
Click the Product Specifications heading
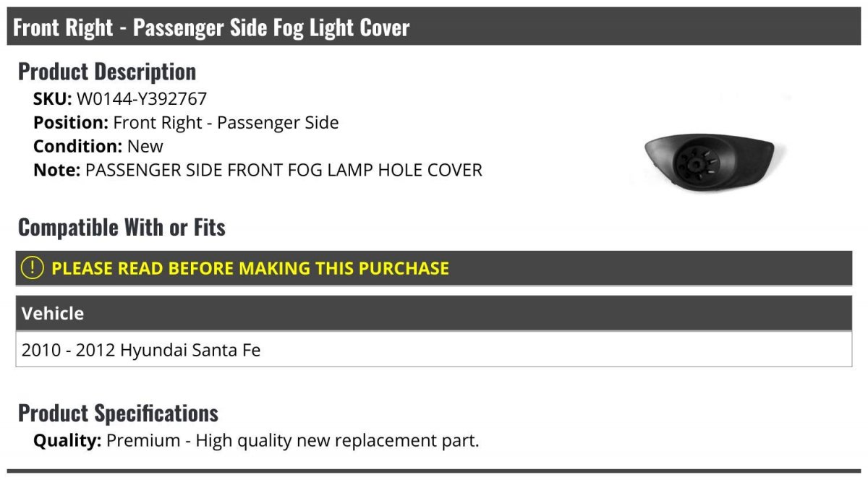(x=118, y=413)
